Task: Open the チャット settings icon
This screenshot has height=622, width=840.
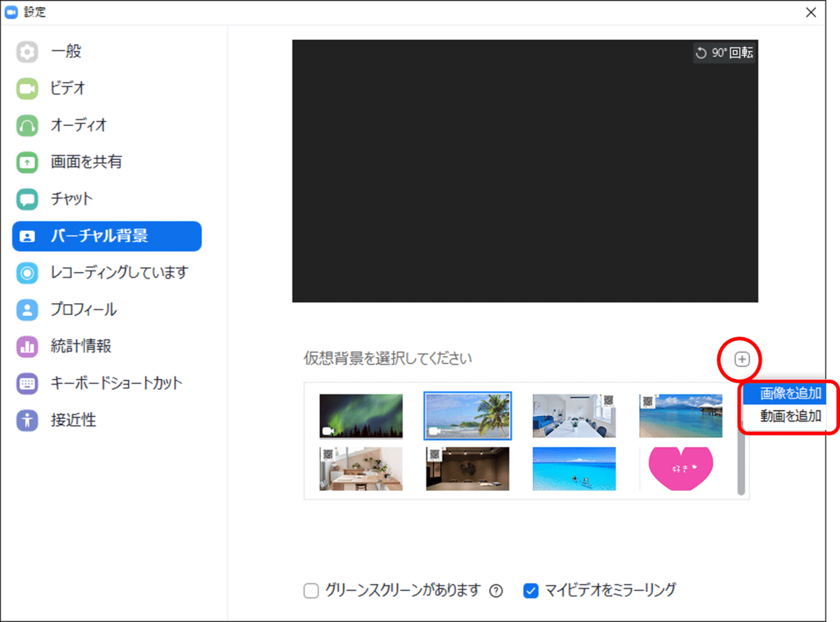Action: click(27, 199)
